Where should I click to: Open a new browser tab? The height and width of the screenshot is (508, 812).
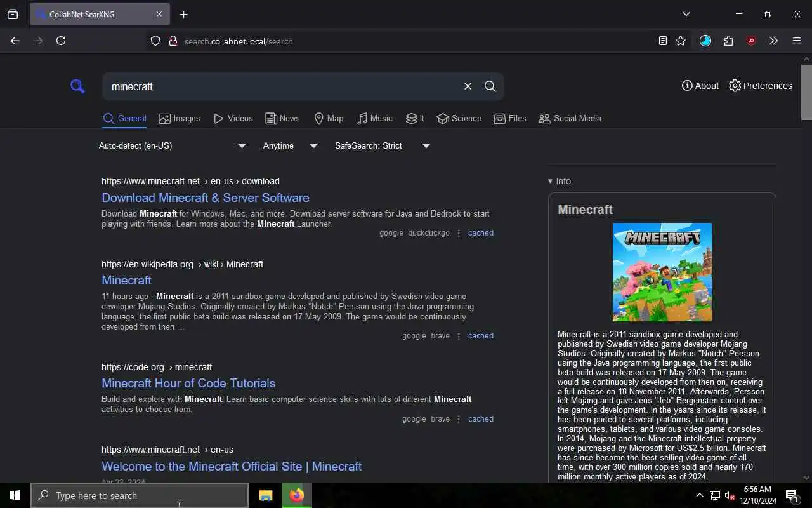pyautogui.click(x=183, y=14)
